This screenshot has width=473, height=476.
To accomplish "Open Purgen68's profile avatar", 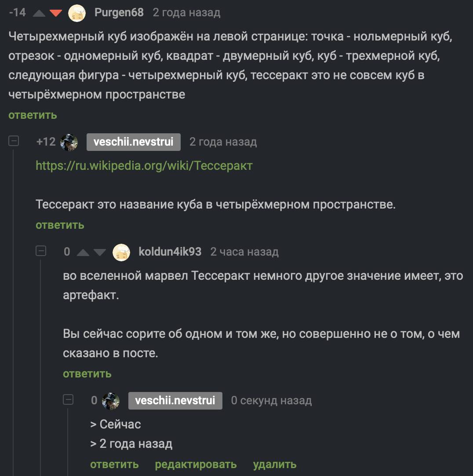I will pos(76,13).
